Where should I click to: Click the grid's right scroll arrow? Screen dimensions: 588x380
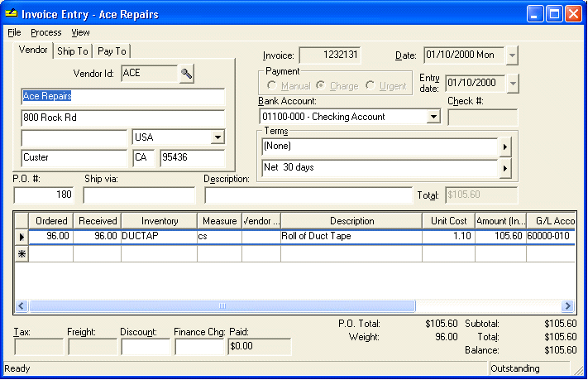coord(567,306)
